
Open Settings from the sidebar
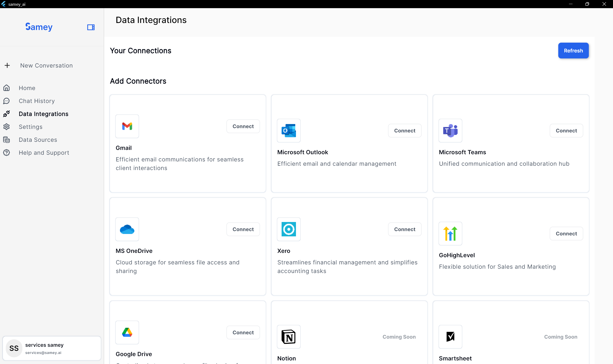point(31,127)
